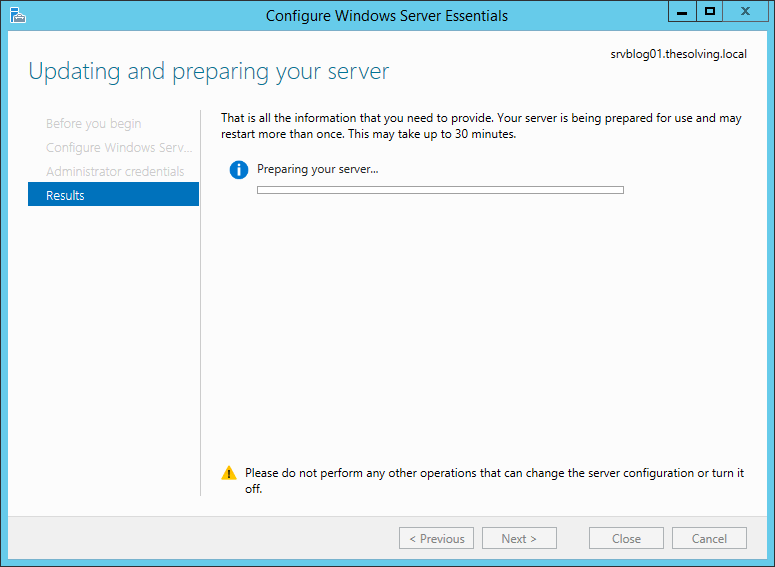775x567 pixels.
Task: Select the Administrator credentials step
Action: [x=115, y=172]
